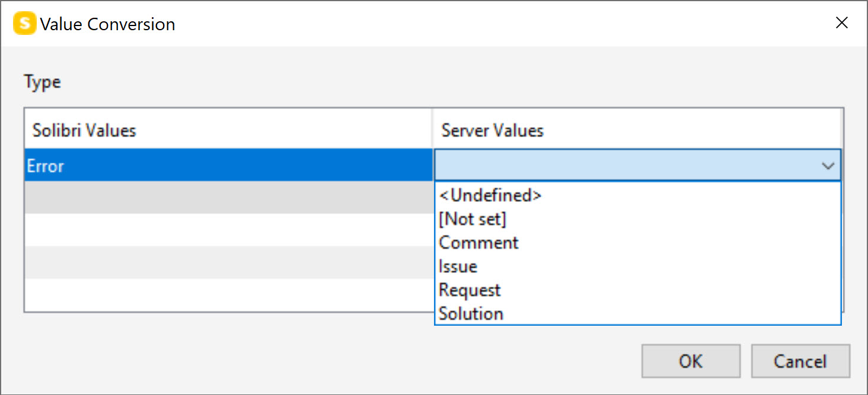The width and height of the screenshot is (868, 395).
Task: Cancel the Value Conversion dialog
Action: click(x=800, y=361)
